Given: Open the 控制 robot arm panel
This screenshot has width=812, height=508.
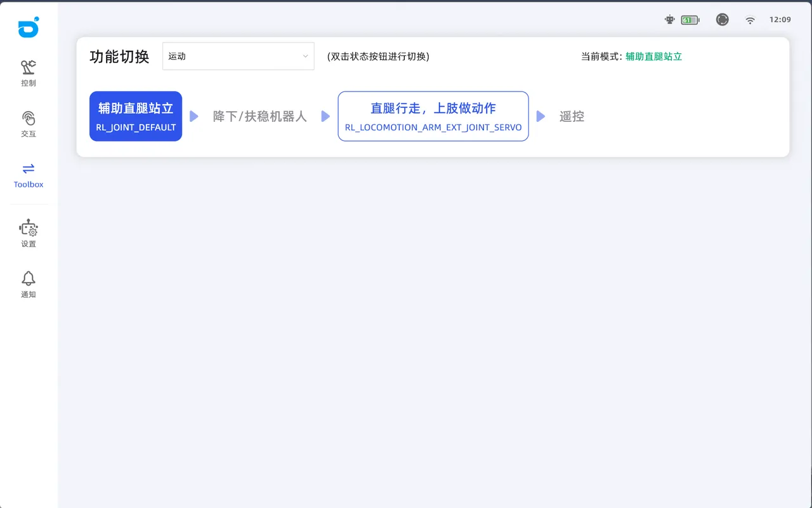Looking at the screenshot, I should point(29,73).
